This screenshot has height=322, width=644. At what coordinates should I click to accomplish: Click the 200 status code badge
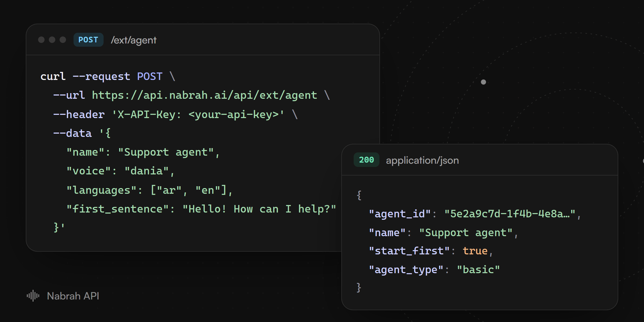click(366, 160)
